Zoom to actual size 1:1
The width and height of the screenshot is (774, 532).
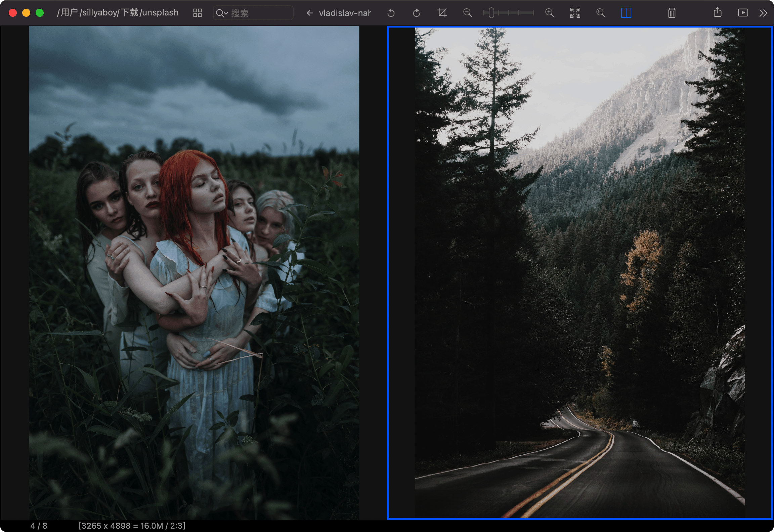600,13
